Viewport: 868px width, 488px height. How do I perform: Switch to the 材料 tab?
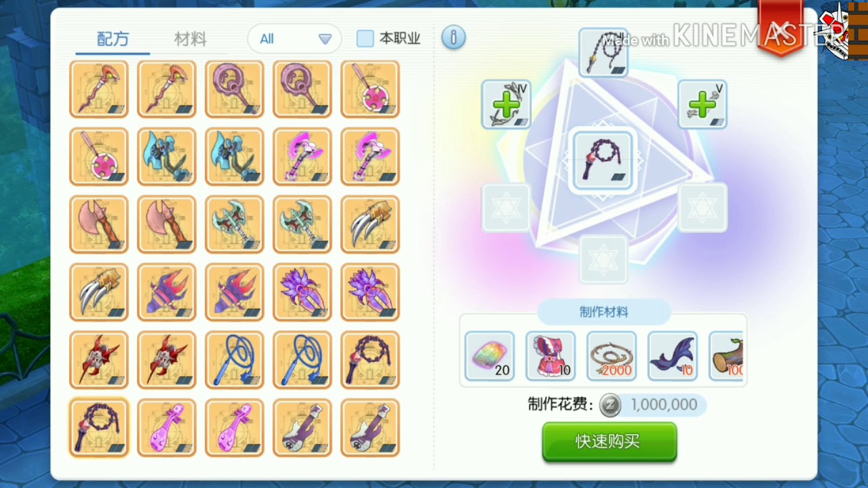(x=190, y=39)
